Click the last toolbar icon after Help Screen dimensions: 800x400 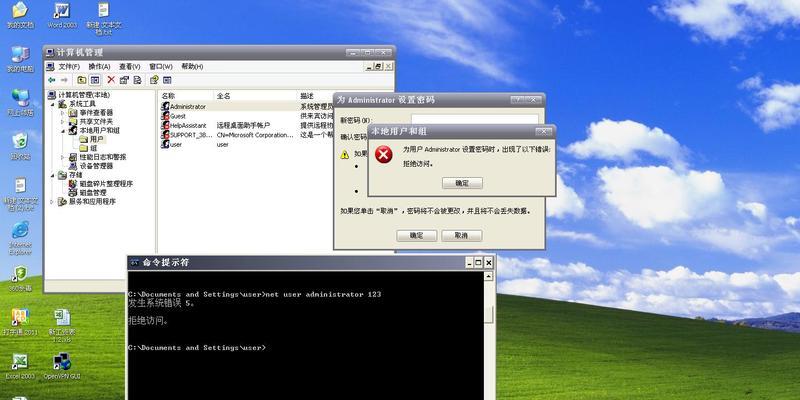(x=167, y=80)
